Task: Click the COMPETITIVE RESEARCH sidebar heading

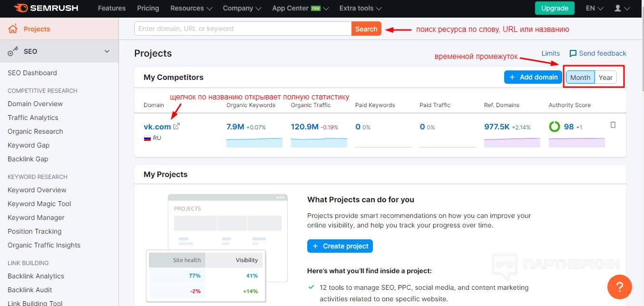Action: [x=42, y=91]
